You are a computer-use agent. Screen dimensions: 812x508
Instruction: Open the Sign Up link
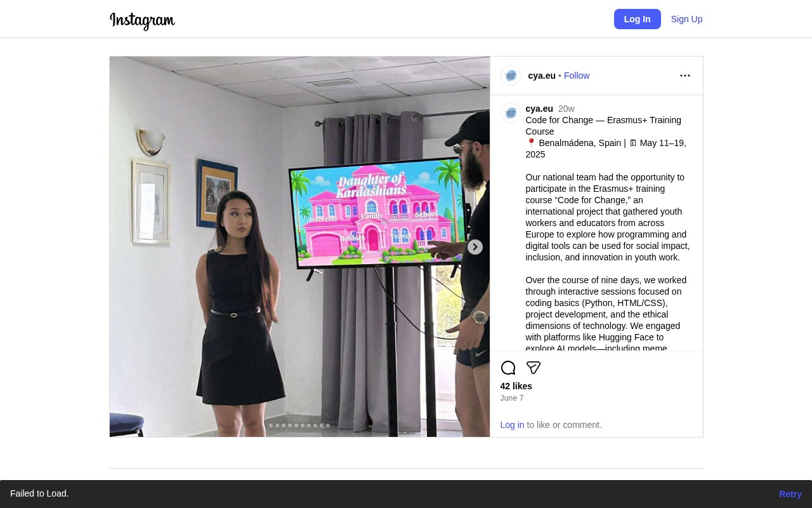tap(686, 19)
